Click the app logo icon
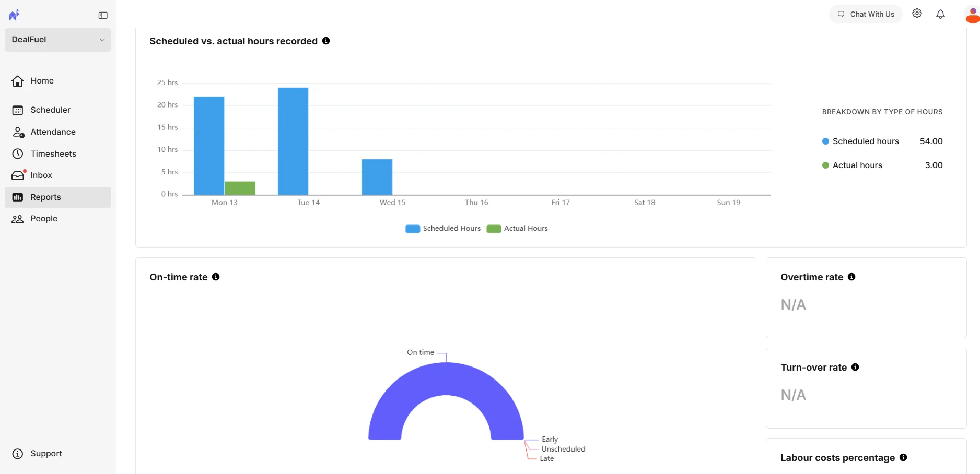This screenshot has height=474, width=980. (14, 15)
